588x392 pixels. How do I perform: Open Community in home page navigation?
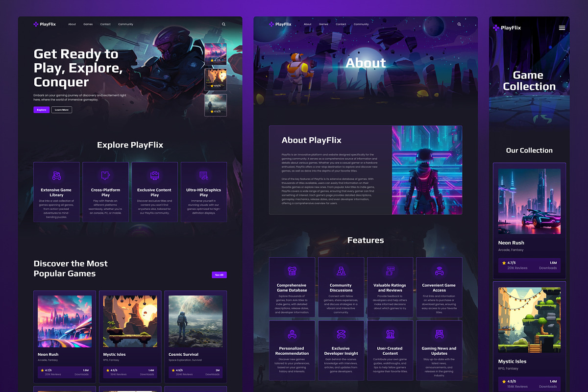pos(125,24)
